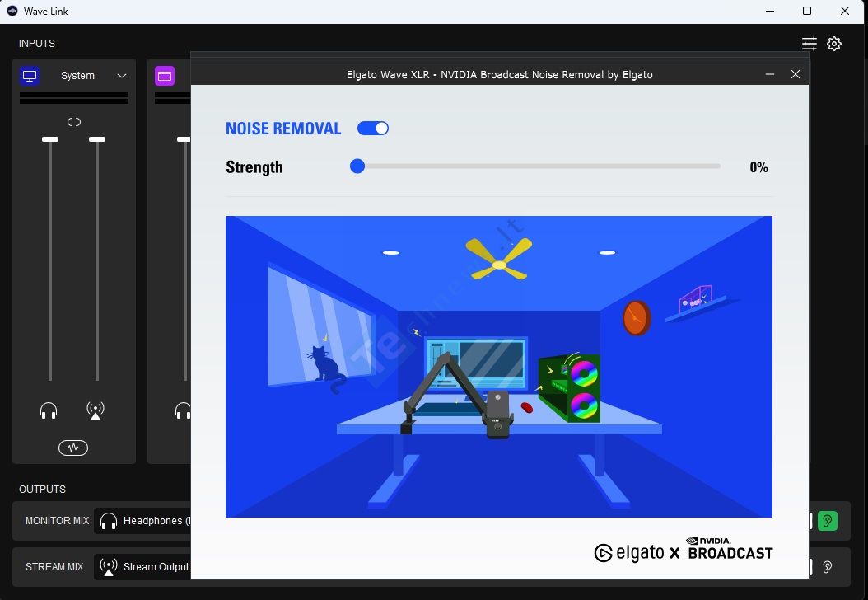The width and height of the screenshot is (868, 600).
Task: Expand the System input dropdown chevron
Action: 122,76
